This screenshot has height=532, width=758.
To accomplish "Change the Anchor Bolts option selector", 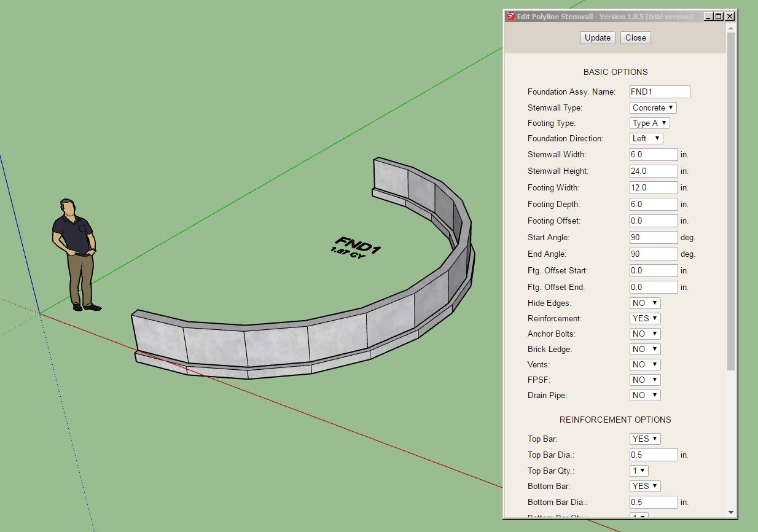I will (x=645, y=334).
